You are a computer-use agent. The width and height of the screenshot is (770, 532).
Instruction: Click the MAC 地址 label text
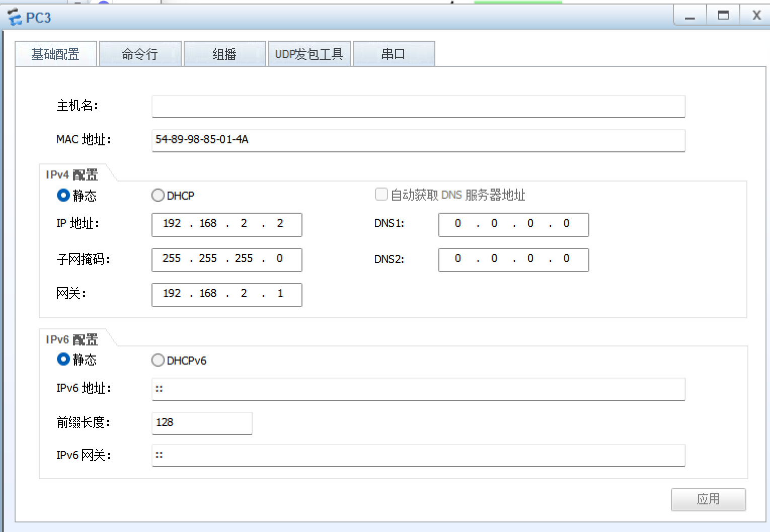(84, 140)
